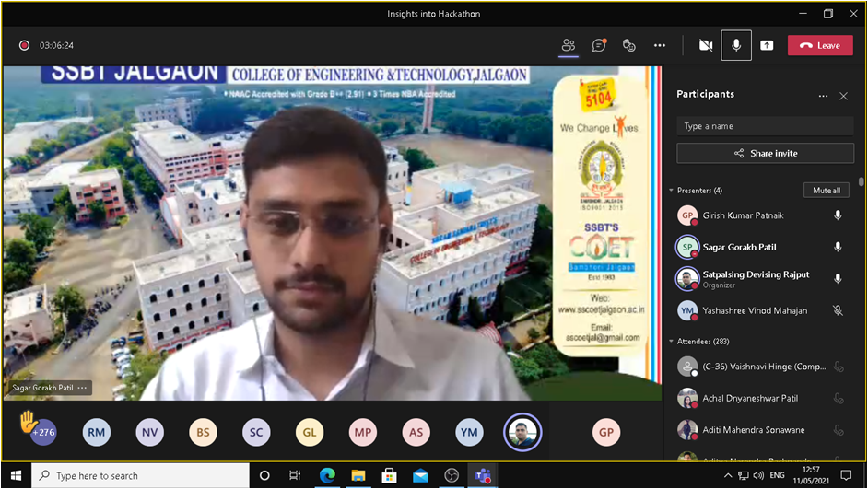Image resolution: width=868 pixels, height=489 pixels.
Task: Select the SC participant avatar
Action: pyautogui.click(x=256, y=433)
